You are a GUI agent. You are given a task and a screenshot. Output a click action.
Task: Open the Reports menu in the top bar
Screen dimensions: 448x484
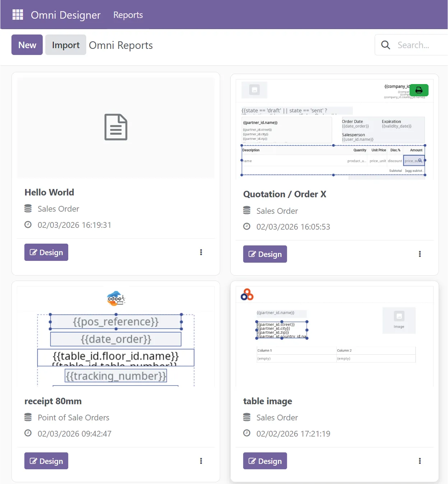[x=128, y=15]
